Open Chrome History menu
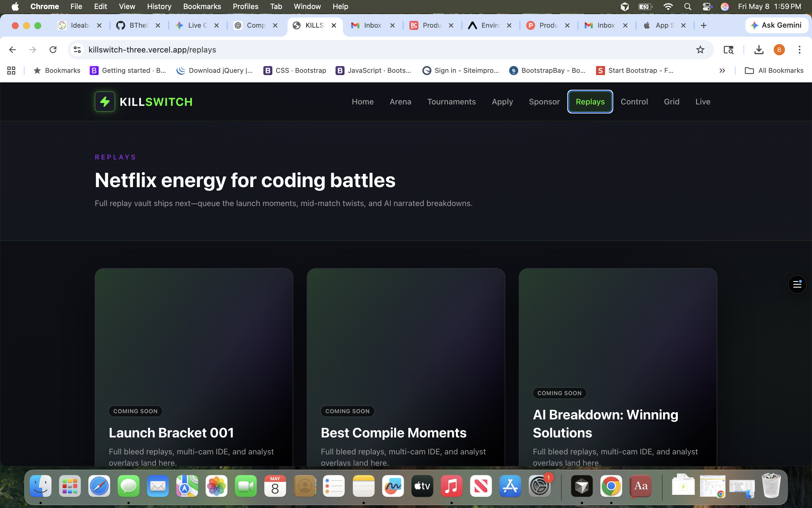This screenshot has height=508, width=812. (x=159, y=6)
